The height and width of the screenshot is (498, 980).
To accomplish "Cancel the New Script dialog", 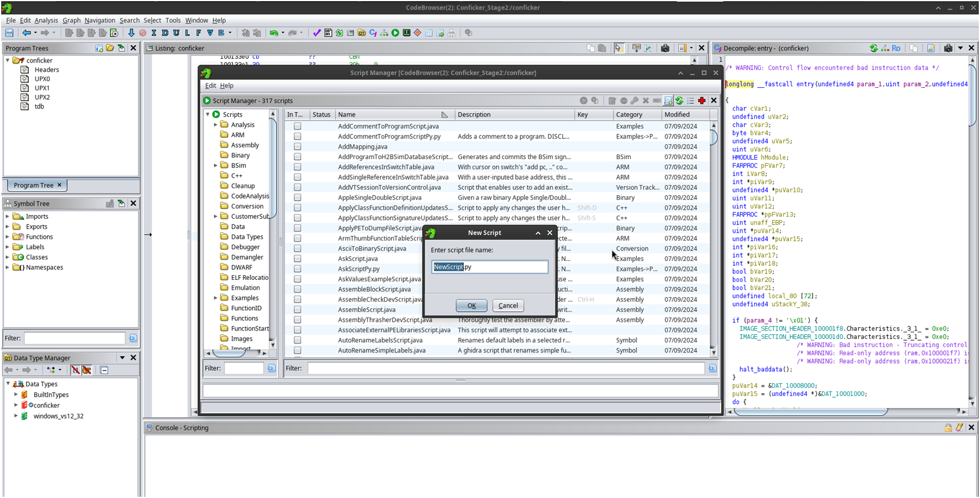I will coord(508,305).
